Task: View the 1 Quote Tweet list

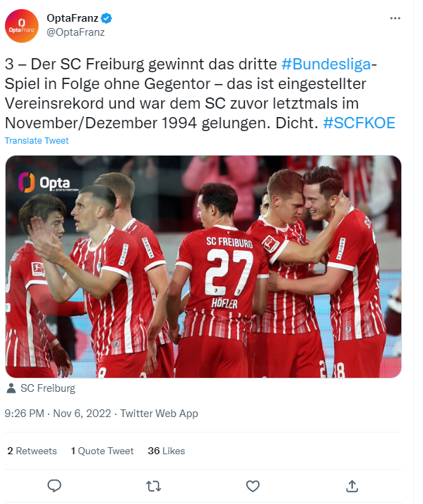Action: click(102, 451)
